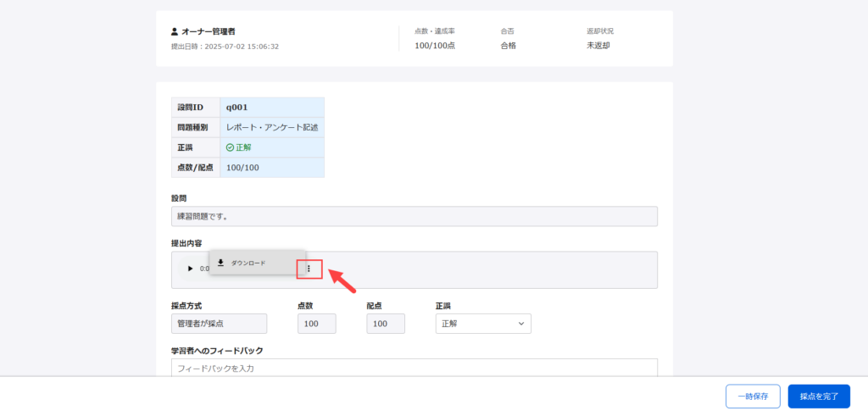Click the オーナー管理者 user icon
This screenshot has height=416, width=868.
pyautogui.click(x=175, y=31)
